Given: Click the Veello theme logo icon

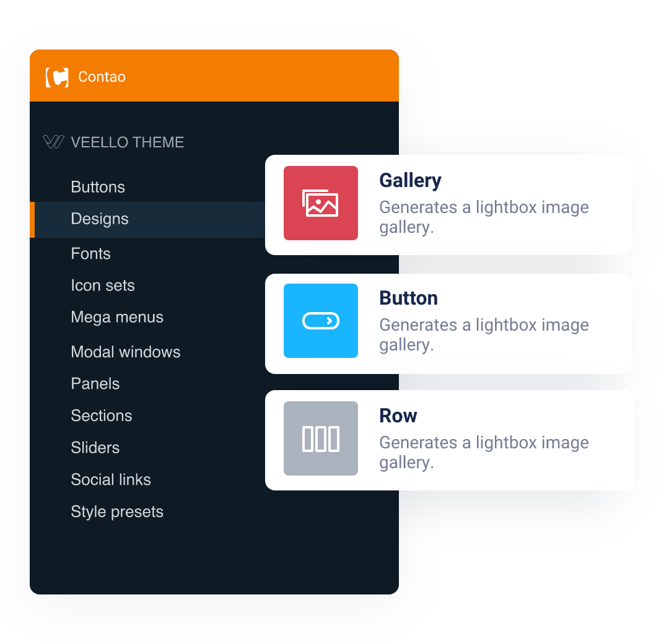Looking at the screenshot, I should pyautogui.click(x=54, y=142).
